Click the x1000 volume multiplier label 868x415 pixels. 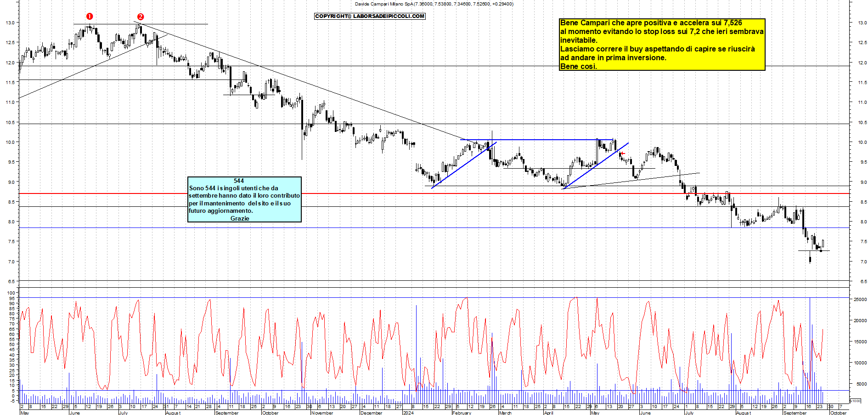click(856, 401)
